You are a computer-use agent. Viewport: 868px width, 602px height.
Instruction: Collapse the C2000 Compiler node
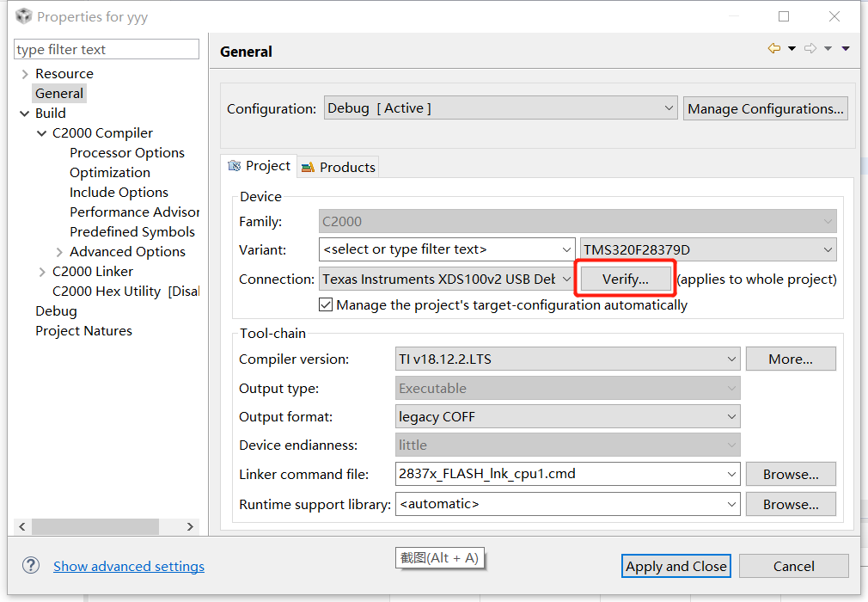point(42,133)
